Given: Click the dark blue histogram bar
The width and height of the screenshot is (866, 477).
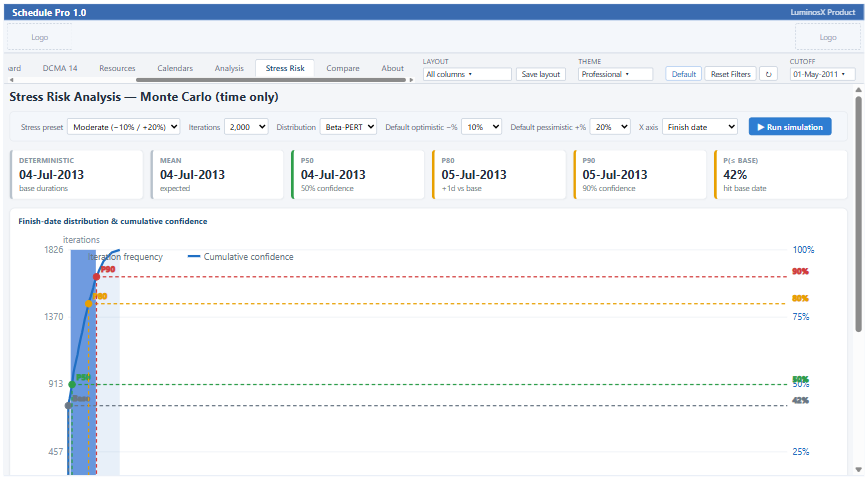Looking at the screenshot, I should [83, 362].
